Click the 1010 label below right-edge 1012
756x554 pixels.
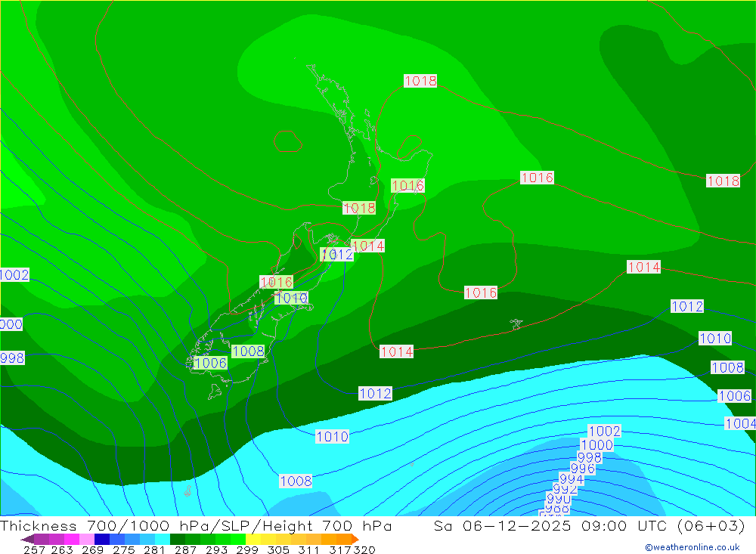pyautogui.click(x=715, y=338)
